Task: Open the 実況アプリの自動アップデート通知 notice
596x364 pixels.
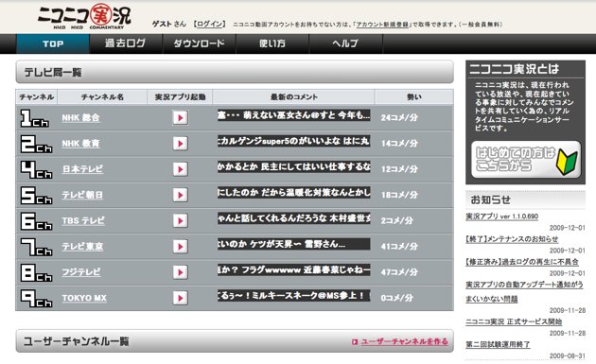Action: [x=524, y=292]
